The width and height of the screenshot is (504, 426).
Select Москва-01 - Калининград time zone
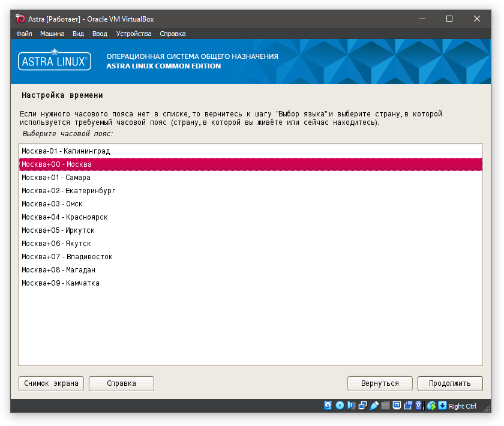pyautogui.click(x=251, y=151)
